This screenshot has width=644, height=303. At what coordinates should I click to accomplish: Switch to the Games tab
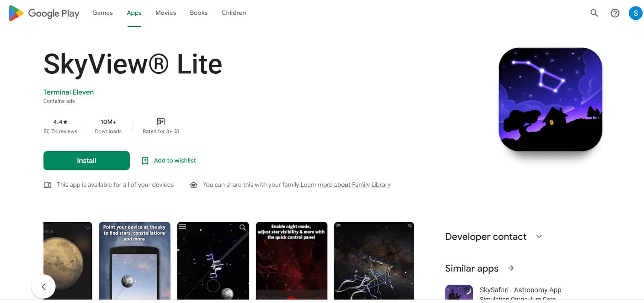click(x=102, y=13)
